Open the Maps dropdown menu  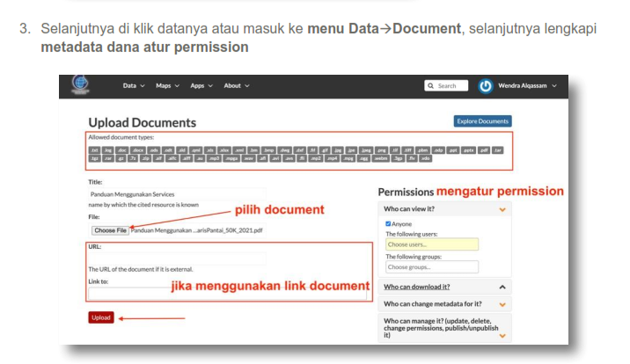click(x=167, y=86)
